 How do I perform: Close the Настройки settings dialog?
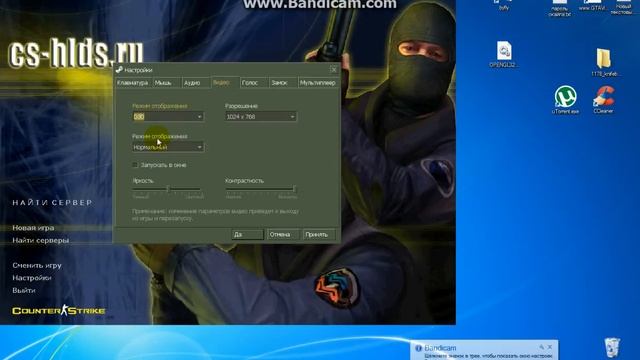click(x=333, y=69)
